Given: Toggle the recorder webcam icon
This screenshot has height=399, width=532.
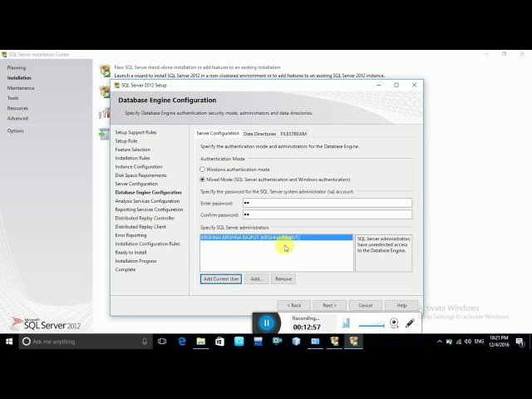Looking at the screenshot, I should click(x=394, y=323).
